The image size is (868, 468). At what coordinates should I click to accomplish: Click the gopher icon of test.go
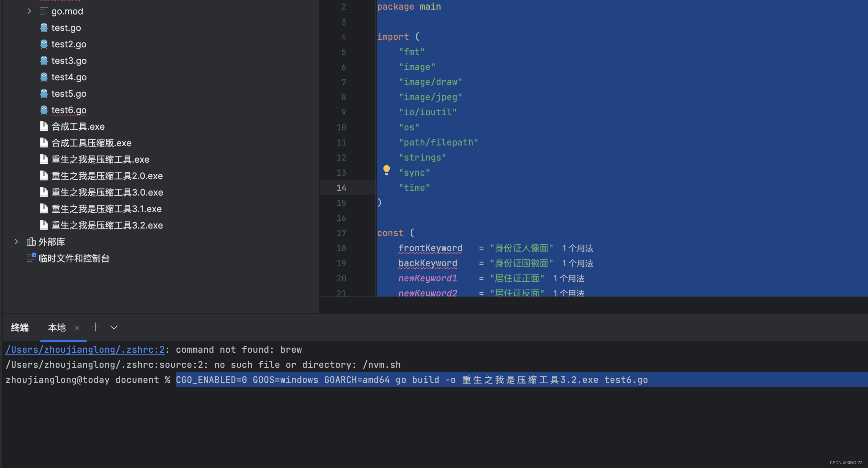(44, 28)
